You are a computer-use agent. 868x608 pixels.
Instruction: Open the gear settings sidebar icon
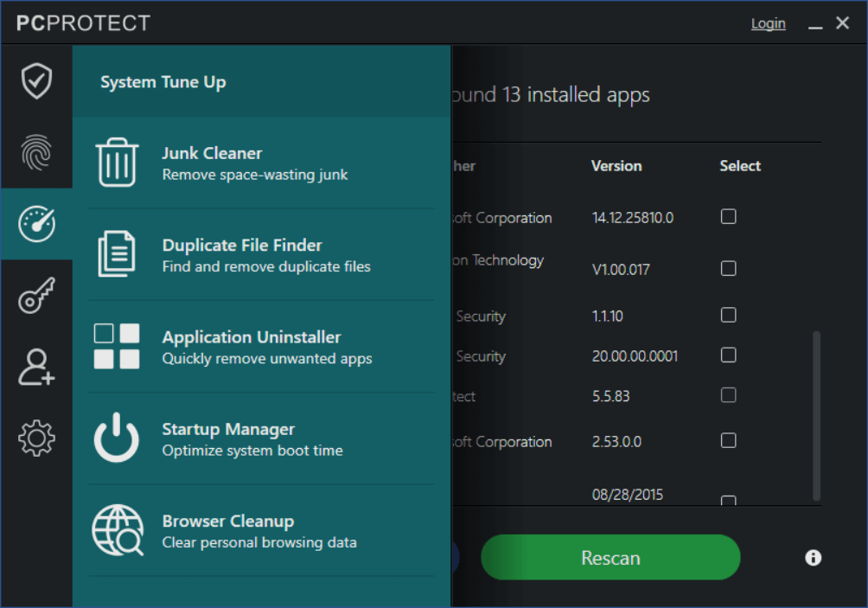(36, 438)
